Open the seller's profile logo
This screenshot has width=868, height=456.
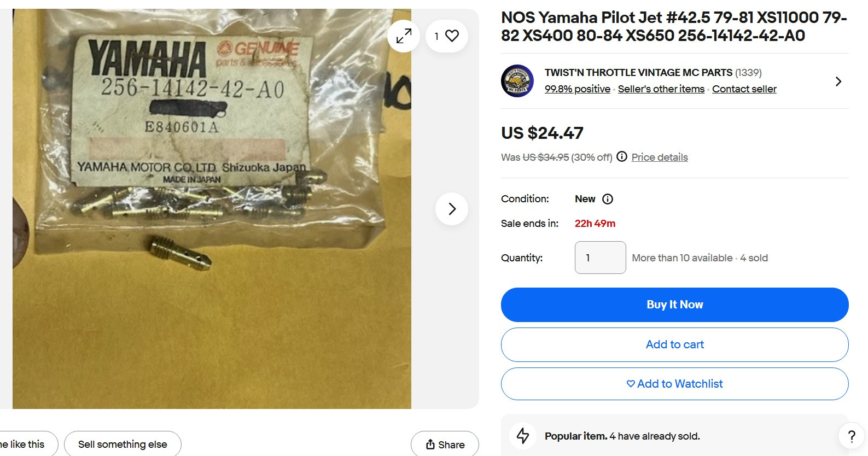point(517,81)
